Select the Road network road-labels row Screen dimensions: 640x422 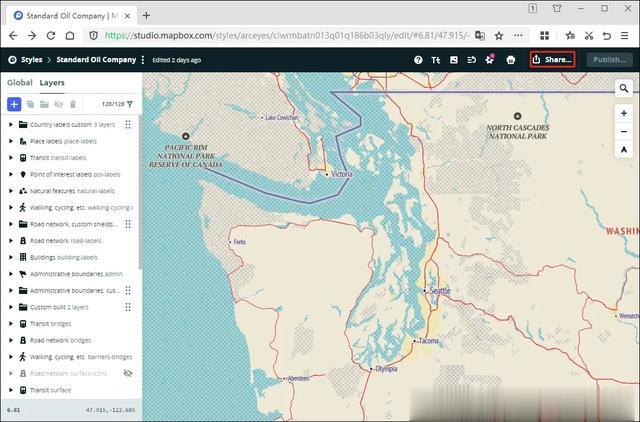70,241
